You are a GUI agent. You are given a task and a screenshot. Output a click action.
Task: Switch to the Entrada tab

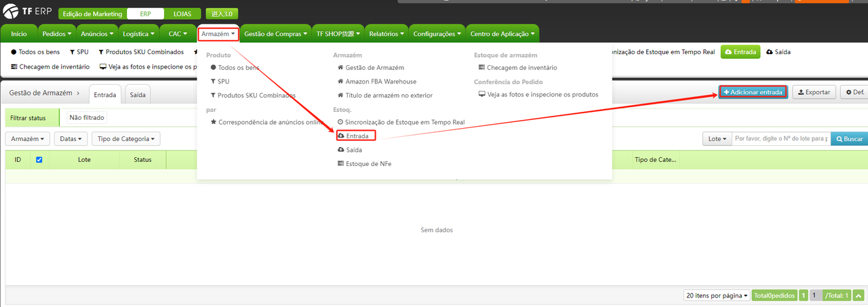105,95
